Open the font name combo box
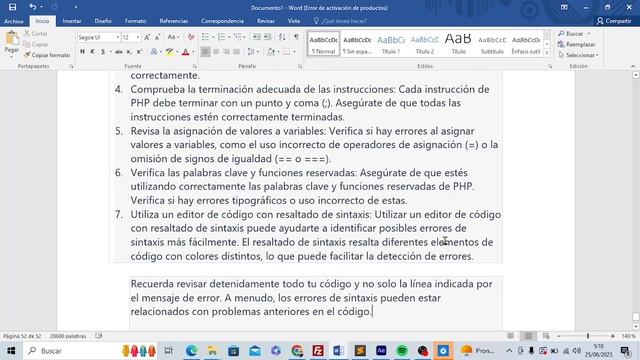 point(99,37)
